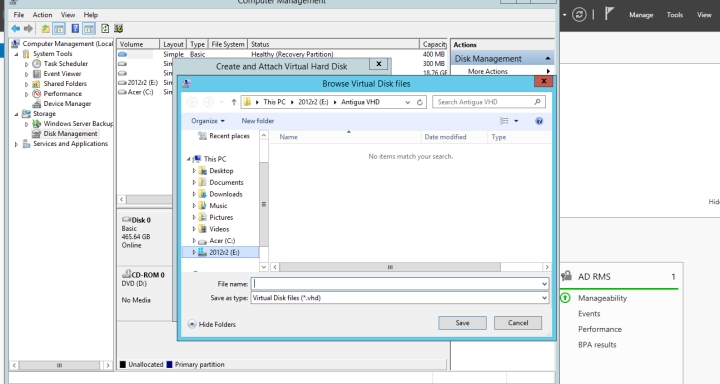This screenshot has height=384, width=720.
Task: Select Windows Server Backup under Storage
Action: point(78,124)
